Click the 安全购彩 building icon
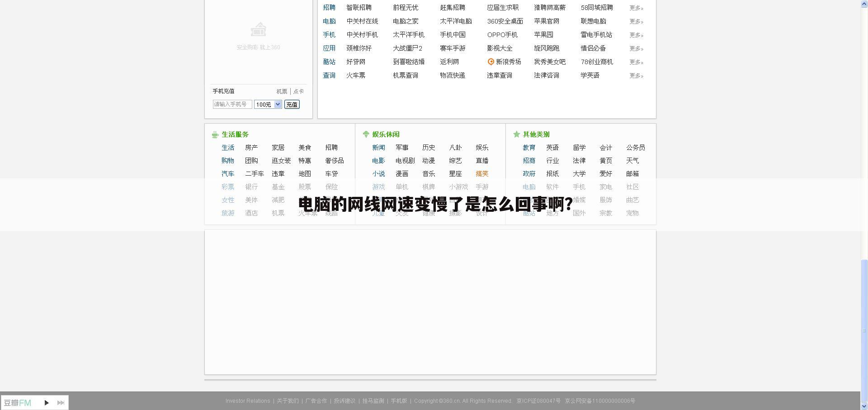The image size is (868, 410). pos(258,29)
